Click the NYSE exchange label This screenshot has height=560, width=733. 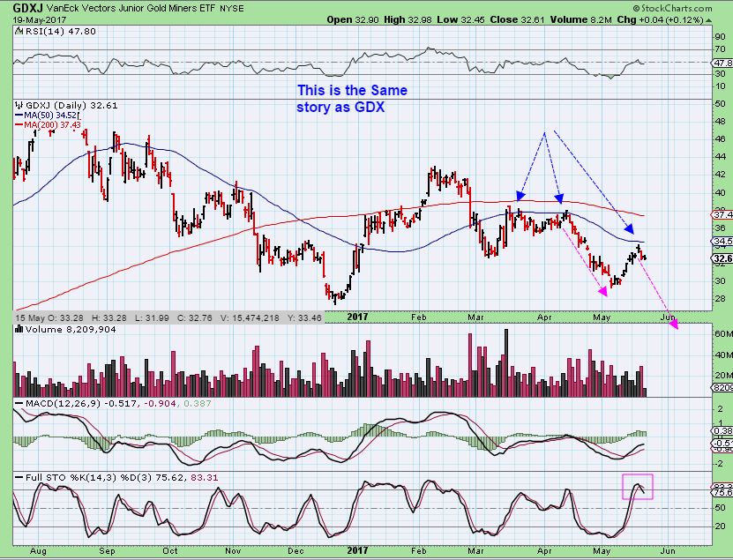click(x=231, y=9)
